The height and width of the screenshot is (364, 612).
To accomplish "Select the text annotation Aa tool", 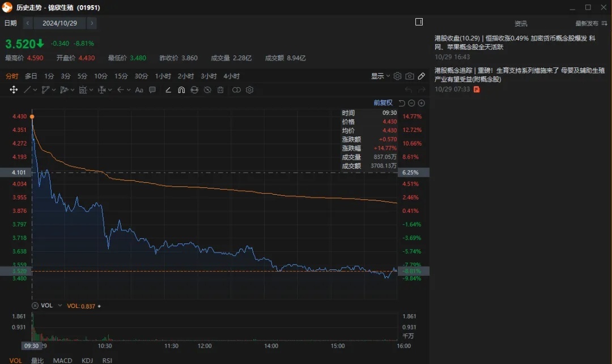I will click(x=139, y=90).
